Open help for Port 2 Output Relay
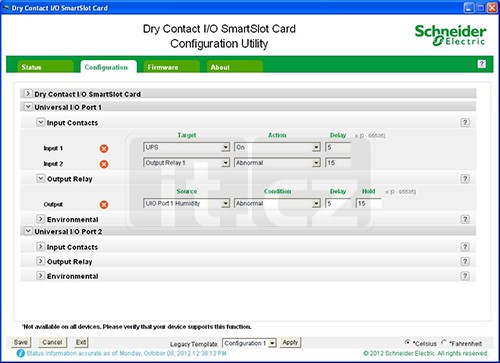Image resolution: width=500 pixels, height=363 pixels. [x=465, y=261]
